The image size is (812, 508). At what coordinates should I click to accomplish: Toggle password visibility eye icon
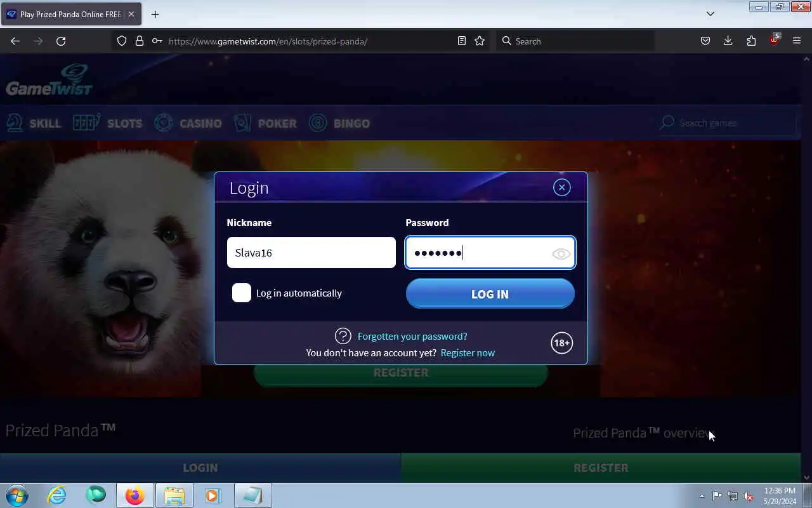[x=561, y=254]
